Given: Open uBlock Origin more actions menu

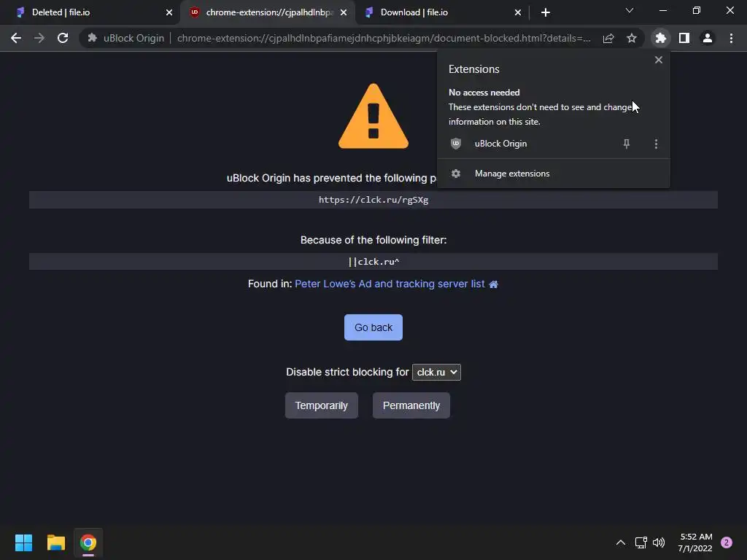Looking at the screenshot, I should [x=656, y=144].
